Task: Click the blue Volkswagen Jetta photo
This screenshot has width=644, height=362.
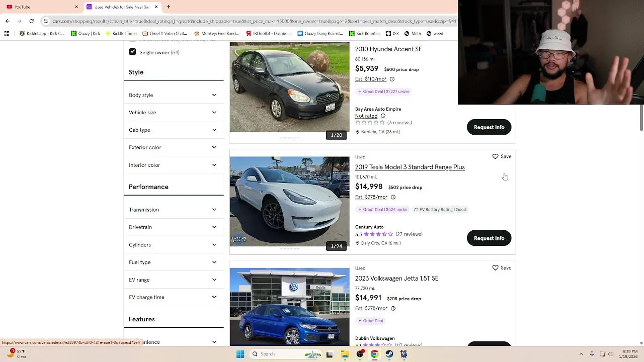Action: click(x=289, y=307)
